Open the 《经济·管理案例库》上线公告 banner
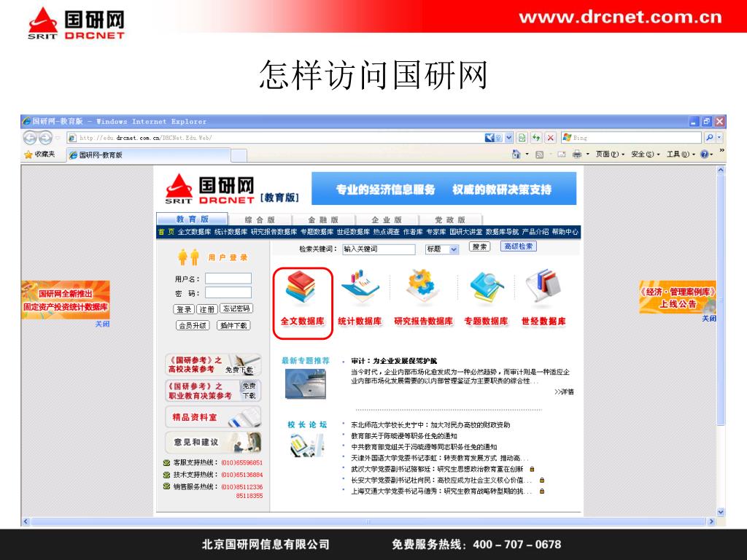Screen dimensions: 747x560 (678, 297)
